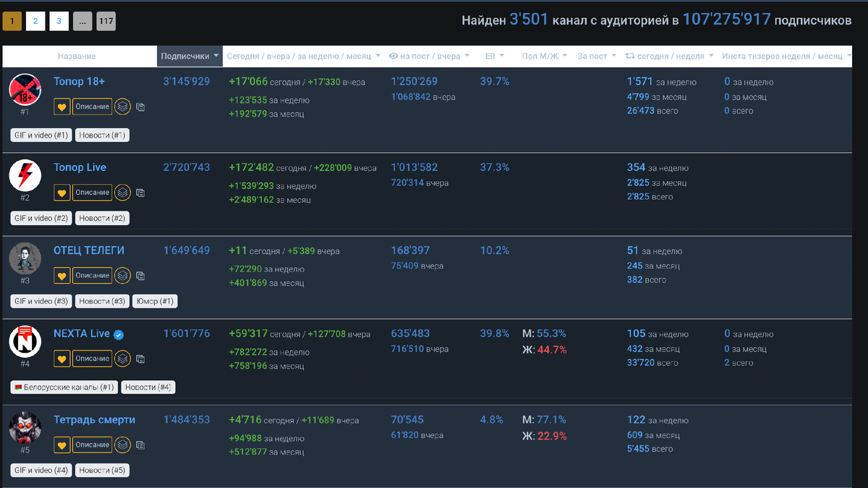868x488 pixels.
Task: Add Топор 18+ to favorites with heart icon
Action: tap(62, 106)
